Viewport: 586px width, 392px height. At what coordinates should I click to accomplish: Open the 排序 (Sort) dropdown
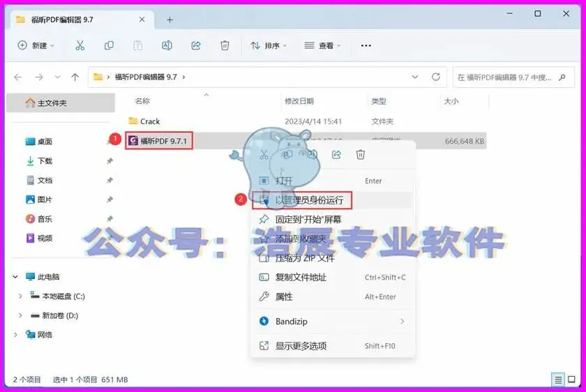click(269, 45)
